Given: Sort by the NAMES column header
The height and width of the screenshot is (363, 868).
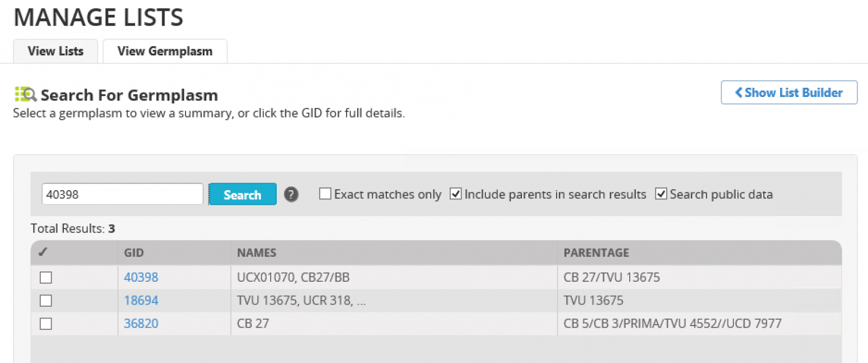Looking at the screenshot, I should [x=257, y=252].
